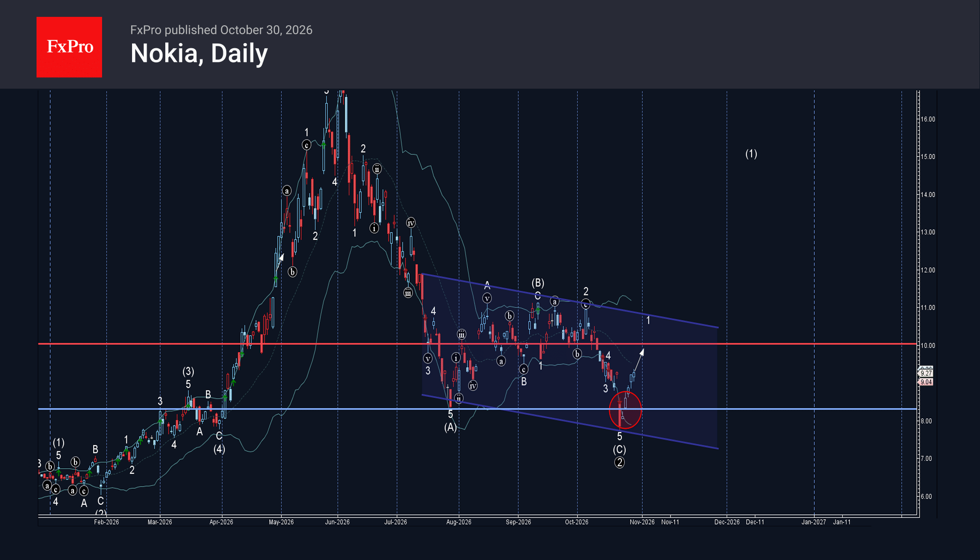980x560 pixels.
Task: Click the Sep-2026 date axis label
Action: click(x=518, y=522)
